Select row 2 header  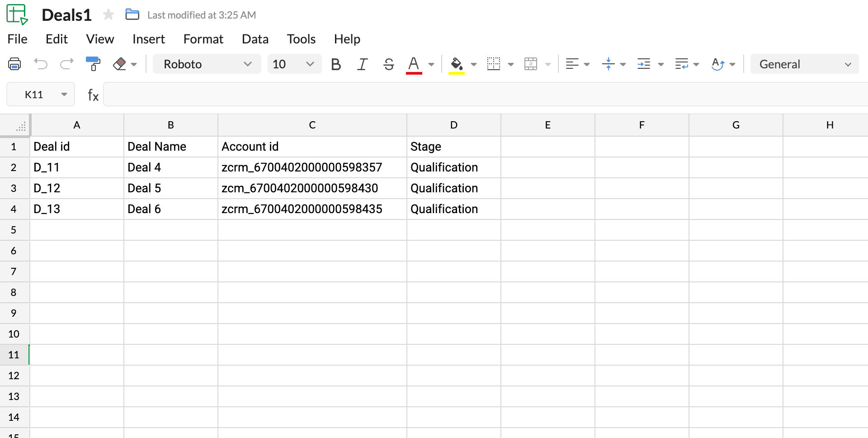[14, 167]
